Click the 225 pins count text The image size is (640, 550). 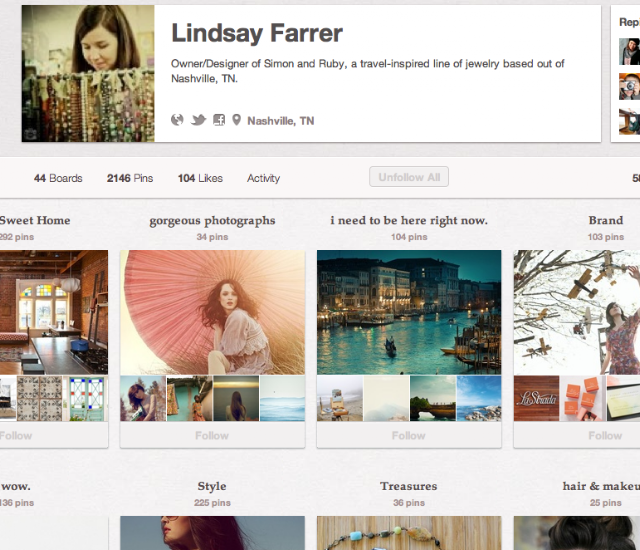(x=212, y=503)
